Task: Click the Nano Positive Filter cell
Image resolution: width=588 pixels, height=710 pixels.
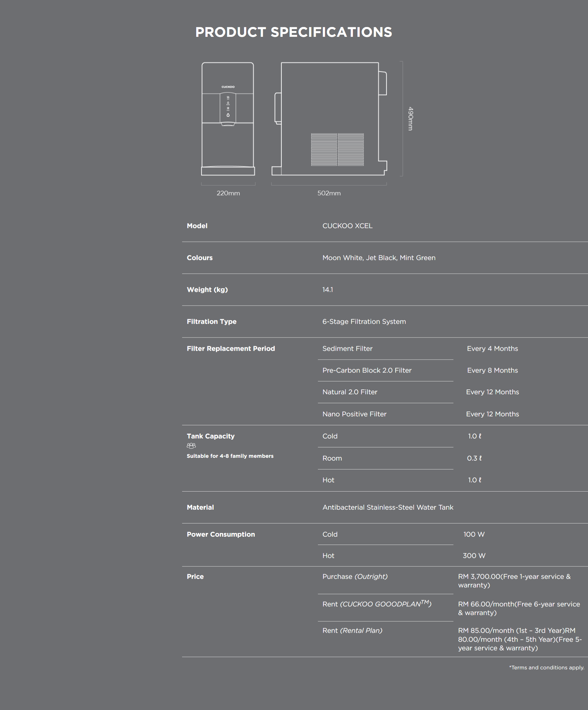Action: (x=354, y=414)
